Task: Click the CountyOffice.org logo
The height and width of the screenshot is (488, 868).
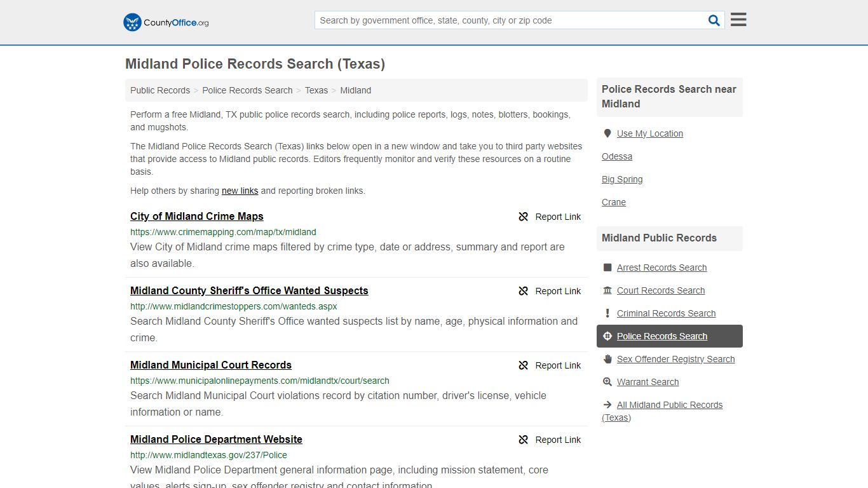Action: click(x=166, y=22)
